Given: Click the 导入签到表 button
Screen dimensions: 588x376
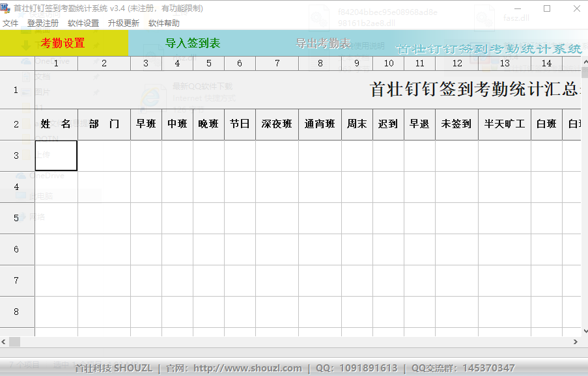Looking at the screenshot, I should (193, 44).
